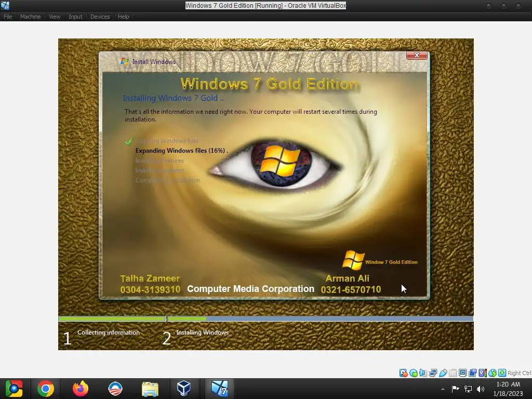The width and height of the screenshot is (532, 399).
Task: Click the Windows logo in the eye
Action: [x=280, y=161]
